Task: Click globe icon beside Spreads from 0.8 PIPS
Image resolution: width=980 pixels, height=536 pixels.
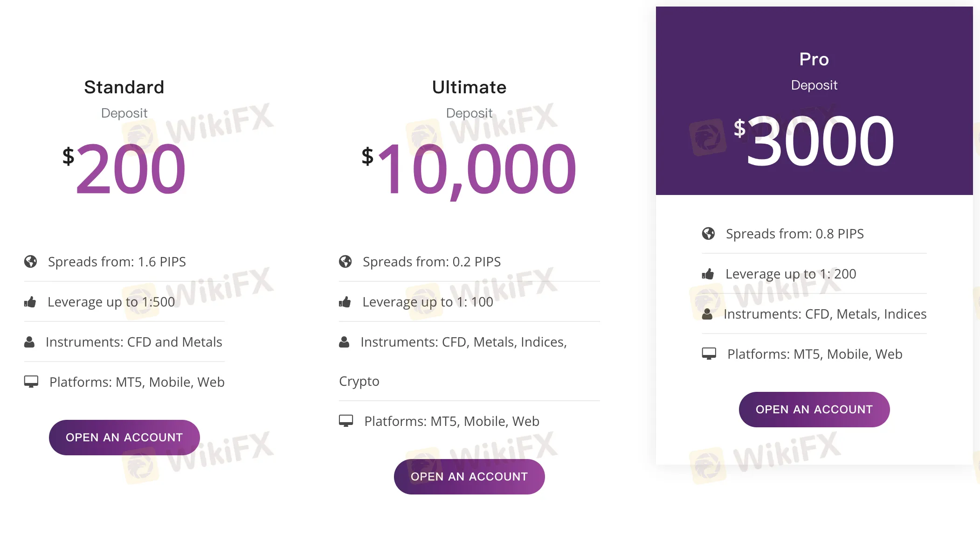Action: 708,234
